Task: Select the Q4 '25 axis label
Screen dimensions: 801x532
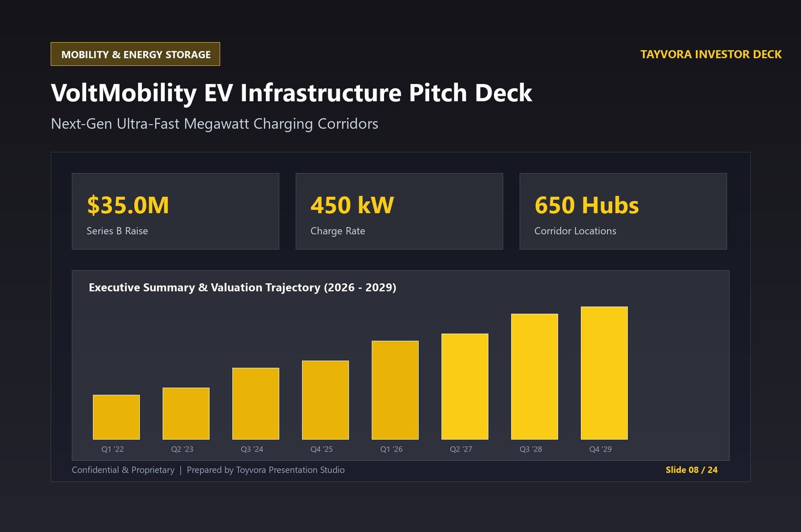Action: 321,449
